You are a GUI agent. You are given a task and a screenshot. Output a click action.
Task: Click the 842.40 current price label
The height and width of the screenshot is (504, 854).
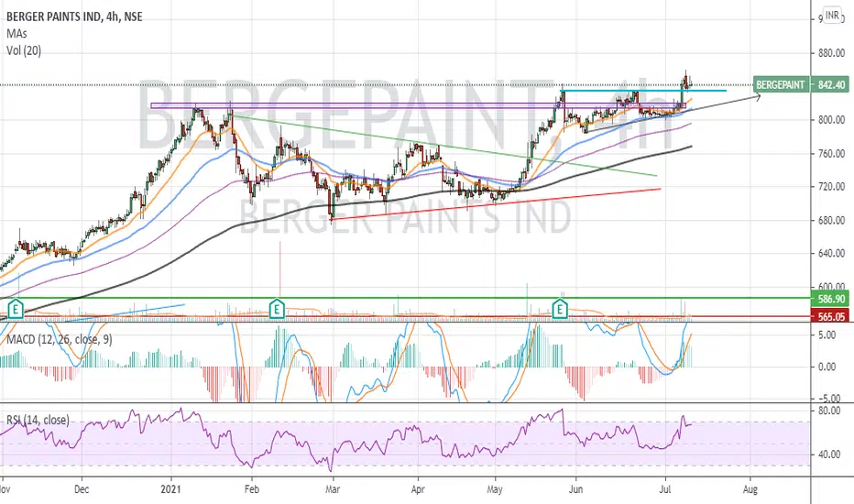click(x=831, y=85)
